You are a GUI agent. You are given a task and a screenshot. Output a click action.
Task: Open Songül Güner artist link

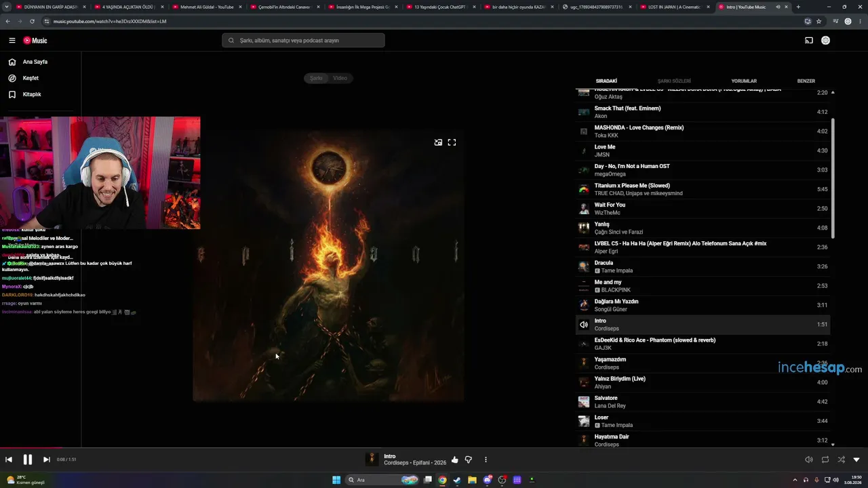(611, 309)
